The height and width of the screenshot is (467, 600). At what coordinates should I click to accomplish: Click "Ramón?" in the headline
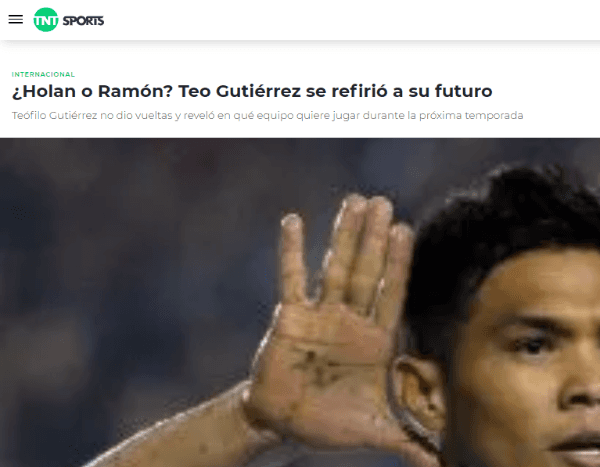[135, 91]
